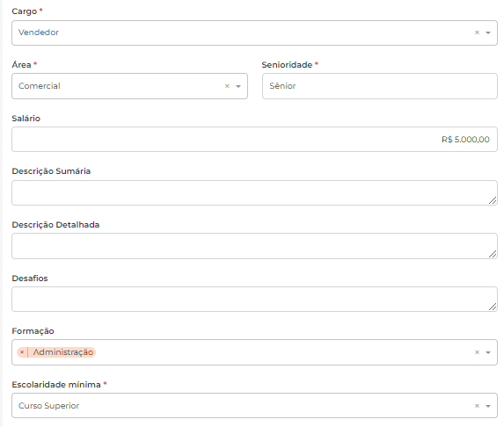This screenshot has height=427, width=504.
Task: Click the Senioridade field showing Sênior
Action: [380, 86]
